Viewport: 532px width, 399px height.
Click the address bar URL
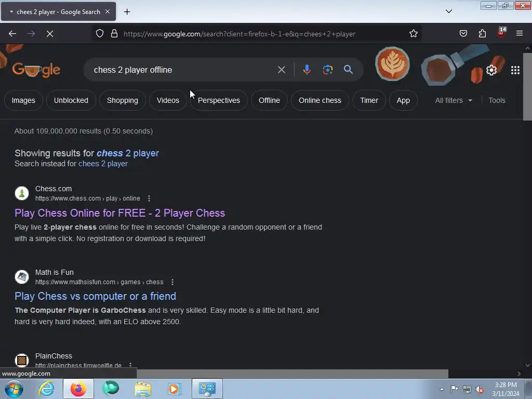point(239,34)
